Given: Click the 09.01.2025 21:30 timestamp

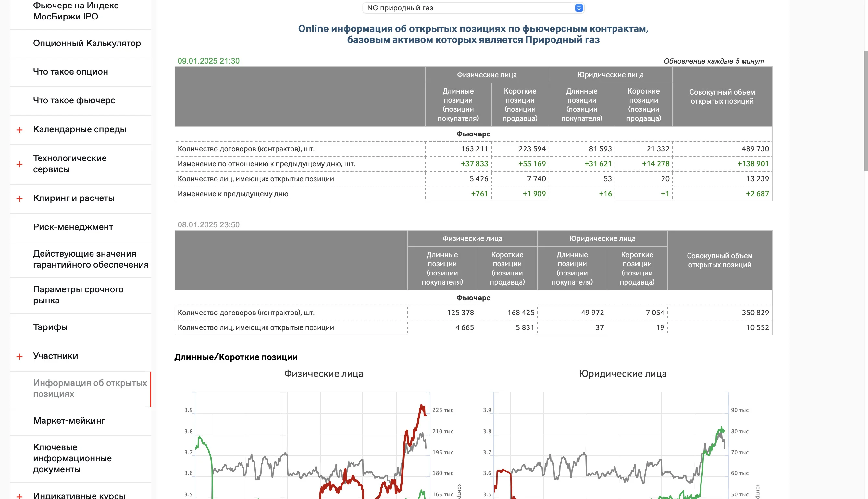Looking at the screenshot, I should coord(208,61).
